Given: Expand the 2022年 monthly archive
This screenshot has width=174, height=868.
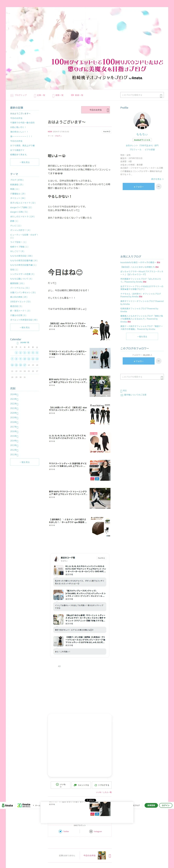Looking at the screenshot, I should 14,404.
